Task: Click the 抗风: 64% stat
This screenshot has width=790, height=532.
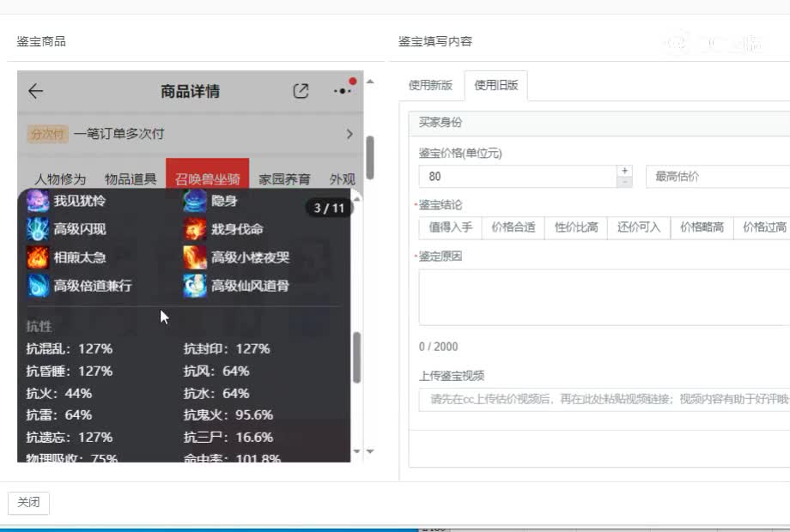Action: 216,371
